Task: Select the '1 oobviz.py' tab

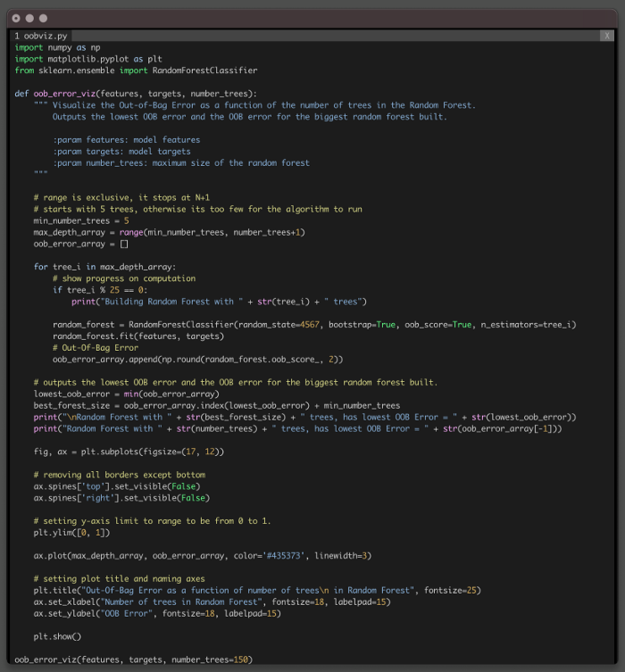Action: click(x=41, y=36)
